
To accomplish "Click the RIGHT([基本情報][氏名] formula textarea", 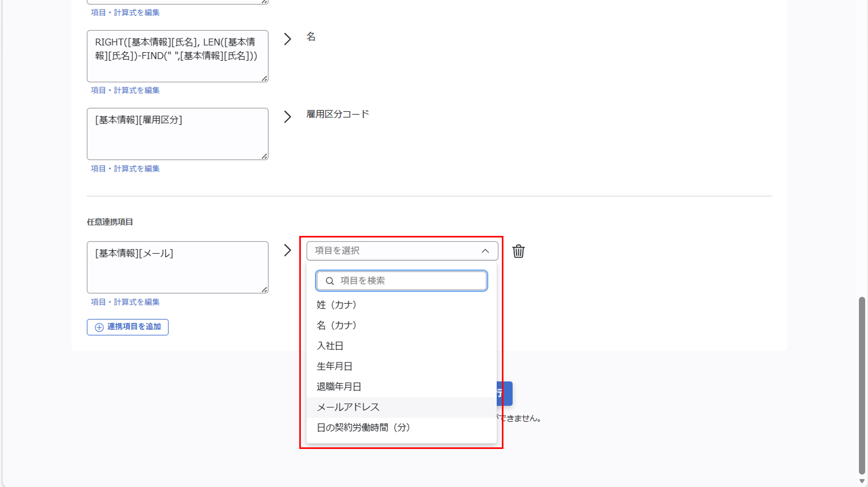I will click(x=178, y=56).
